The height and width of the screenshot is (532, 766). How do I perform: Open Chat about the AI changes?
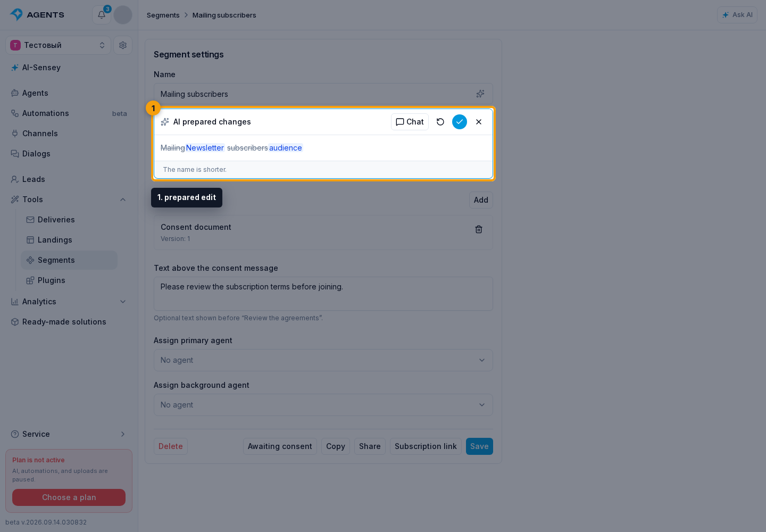pyautogui.click(x=410, y=122)
